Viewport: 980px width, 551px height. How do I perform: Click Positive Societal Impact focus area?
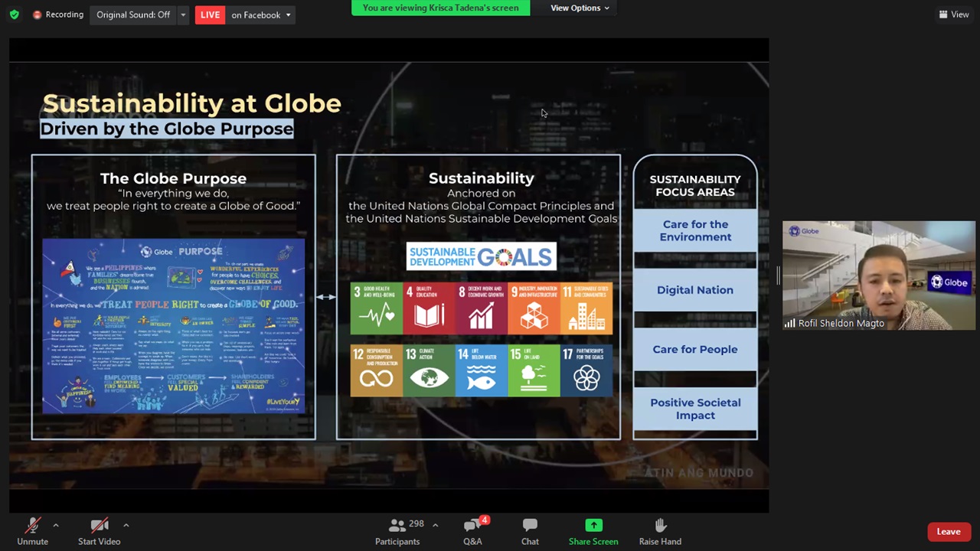click(695, 409)
